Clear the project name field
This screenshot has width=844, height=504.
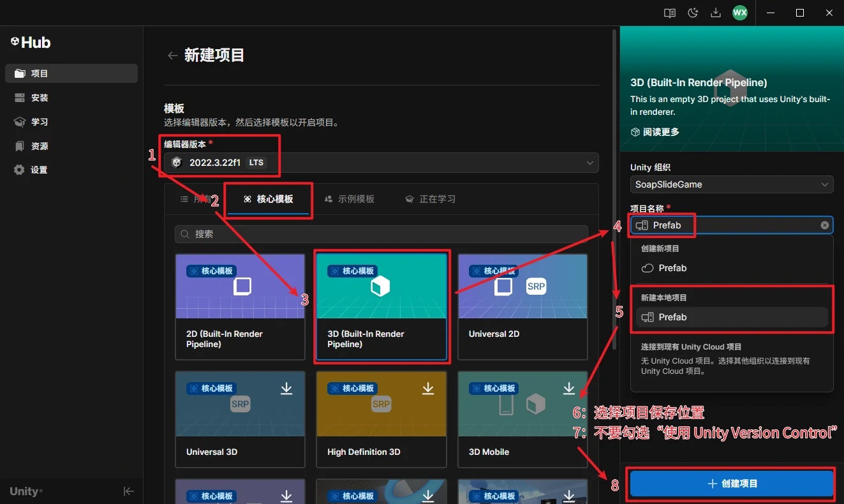825,225
